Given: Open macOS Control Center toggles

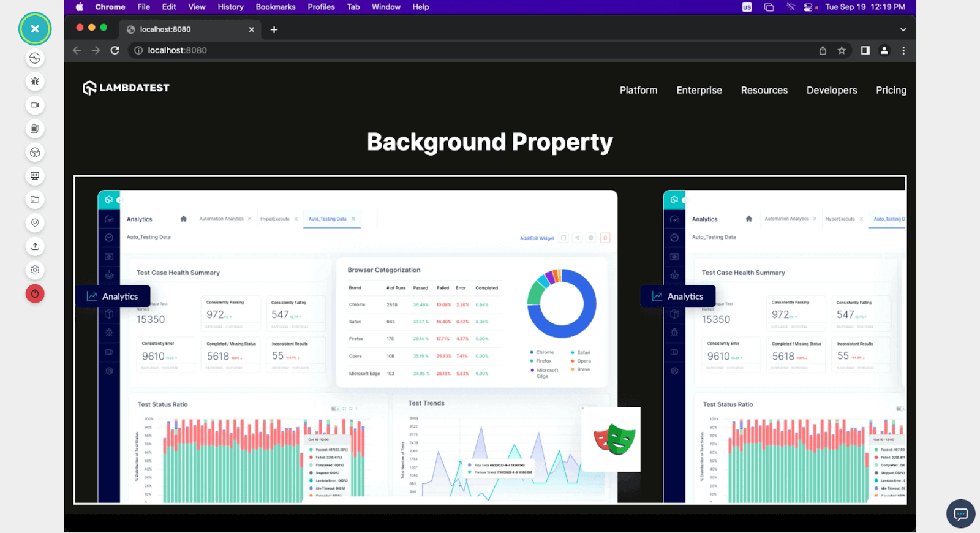Looking at the screenshot, I should point(808,7).
